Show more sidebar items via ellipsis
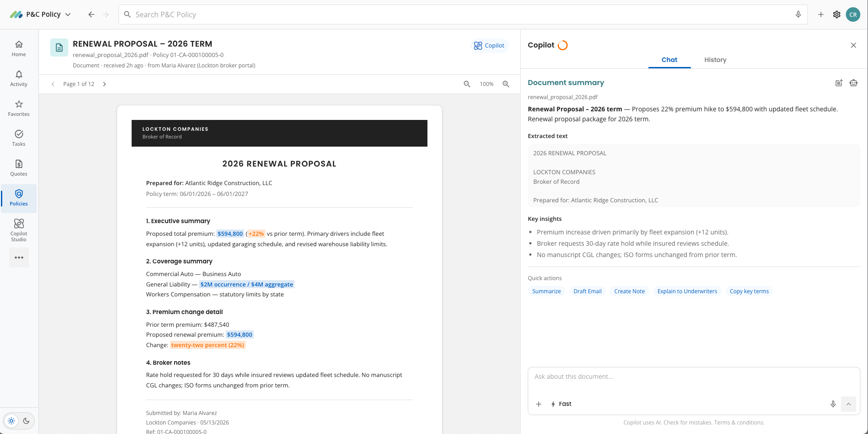This screenshot has height=434, width=868. pos(19,258)
